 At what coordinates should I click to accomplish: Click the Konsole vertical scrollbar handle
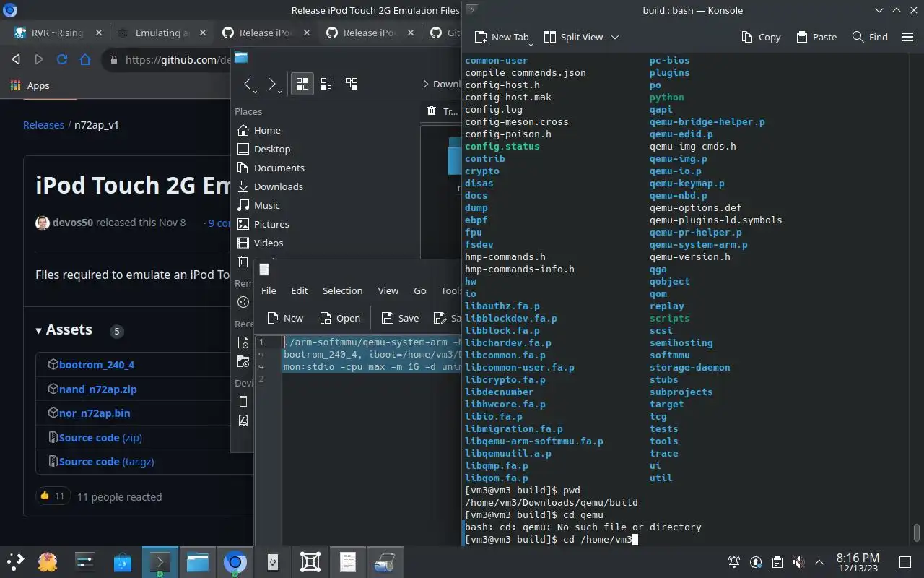point(917,532)
